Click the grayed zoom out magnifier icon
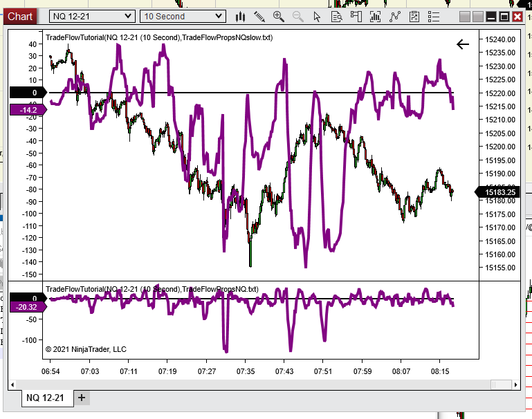The width and height of the screenshot is (532, 419). pyautogui.click(x=298, y=17)
